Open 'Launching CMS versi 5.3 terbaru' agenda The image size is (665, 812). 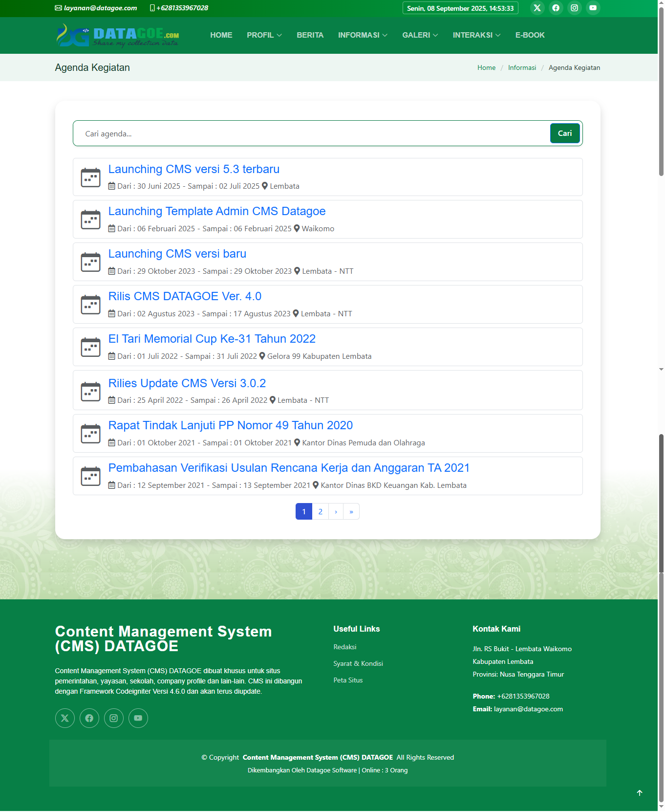(193, 169)
